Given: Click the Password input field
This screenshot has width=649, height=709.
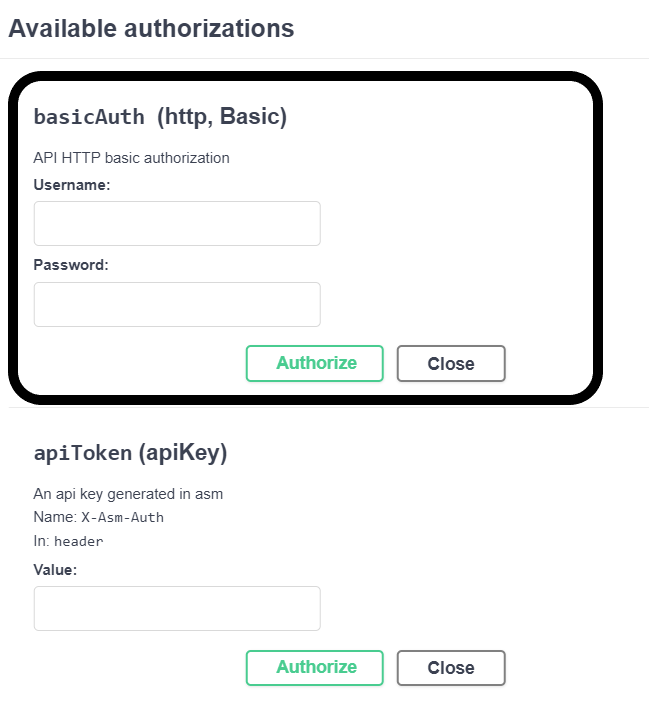Looking at the screenshot, I should tap(177, 304).
